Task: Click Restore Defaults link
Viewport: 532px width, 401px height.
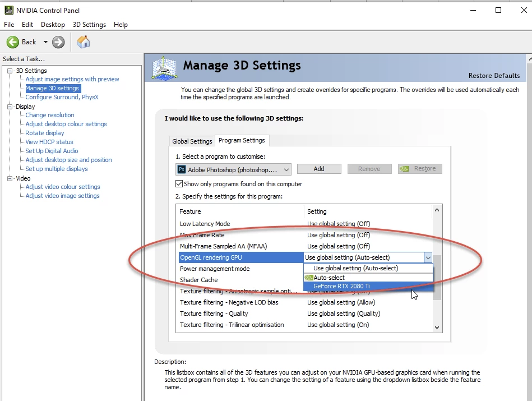Action: pyautogui.click(x=494, y=76)
